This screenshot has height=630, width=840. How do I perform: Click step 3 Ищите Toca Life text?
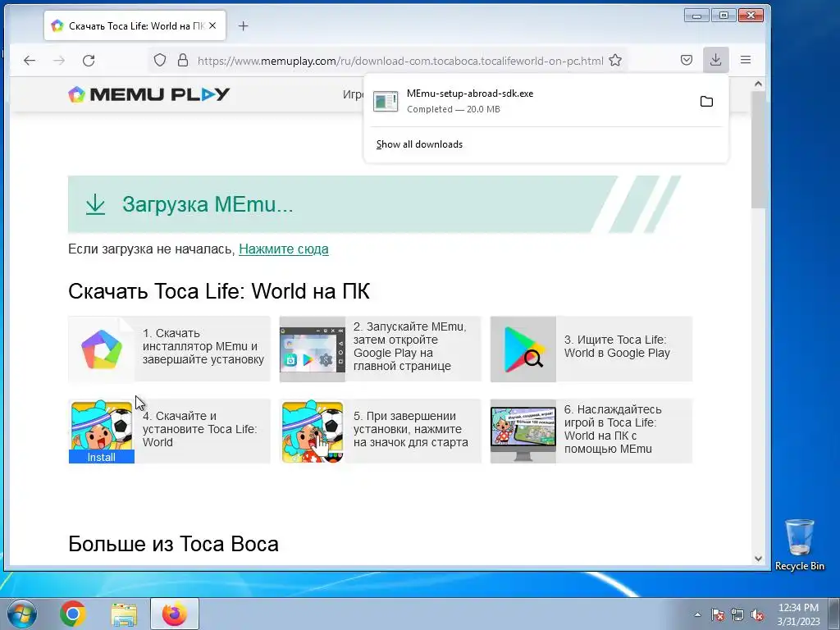pyautogui.click(x=617, y=346)
